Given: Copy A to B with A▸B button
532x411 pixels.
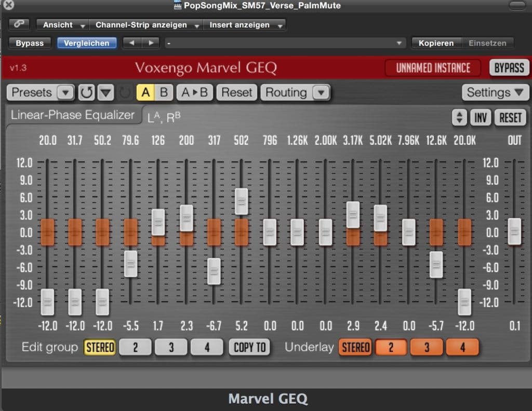Looking at the screenshot, I should pyautogui.click(x=195, y=92).
